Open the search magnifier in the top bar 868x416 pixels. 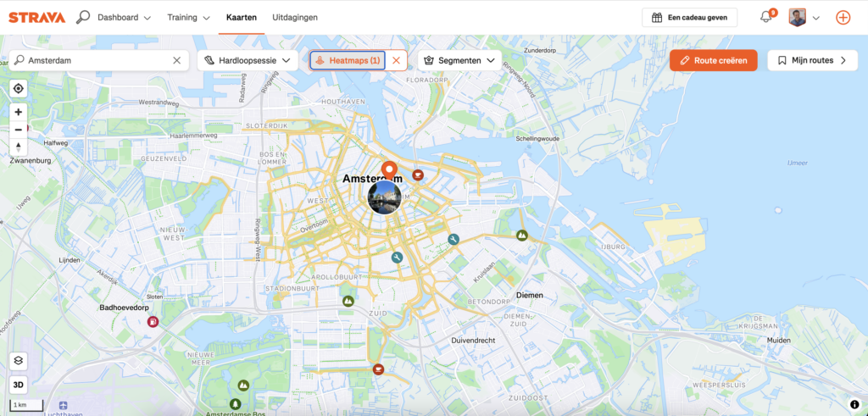(83, 17)
